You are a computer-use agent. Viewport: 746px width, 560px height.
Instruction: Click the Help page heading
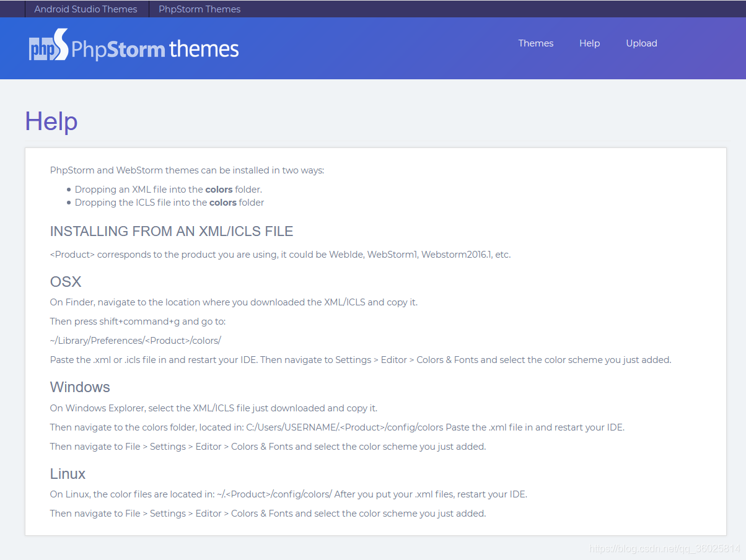[x=51, y=121]
